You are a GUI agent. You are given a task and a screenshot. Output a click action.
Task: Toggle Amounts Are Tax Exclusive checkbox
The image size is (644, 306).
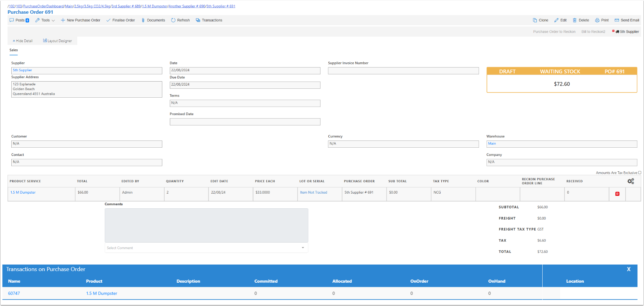(x=640, y=173)
